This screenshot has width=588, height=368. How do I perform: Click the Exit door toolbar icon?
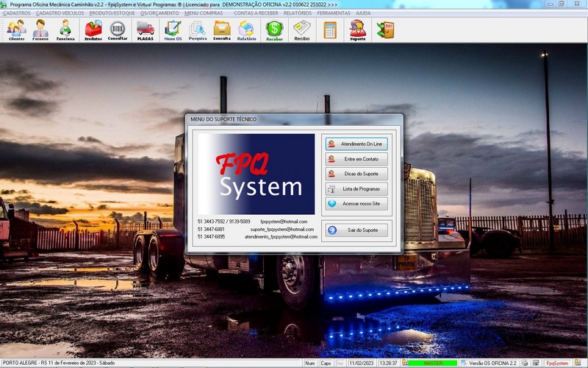coord(385,30)
